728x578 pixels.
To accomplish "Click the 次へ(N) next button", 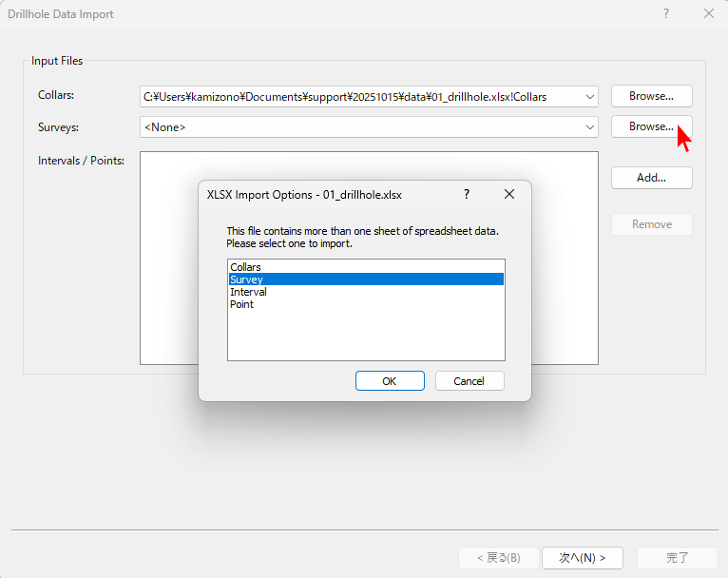I will (582, 557).
